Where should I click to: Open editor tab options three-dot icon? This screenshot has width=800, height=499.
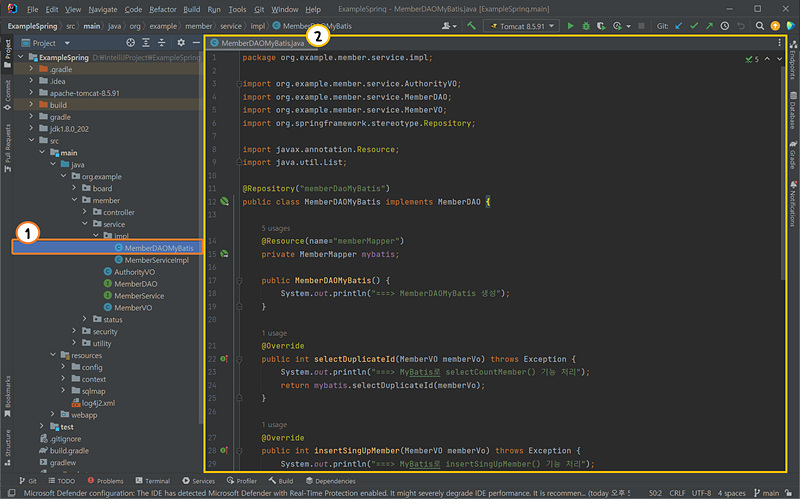click(x=779, y=43)
